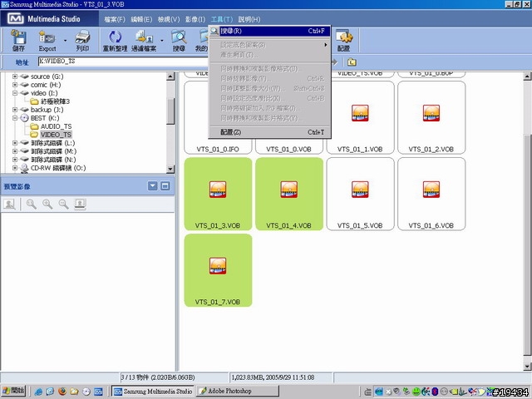532x399 pixels.
Task: Select the BEST (K:) disc drive
Action: coord(45,118)
